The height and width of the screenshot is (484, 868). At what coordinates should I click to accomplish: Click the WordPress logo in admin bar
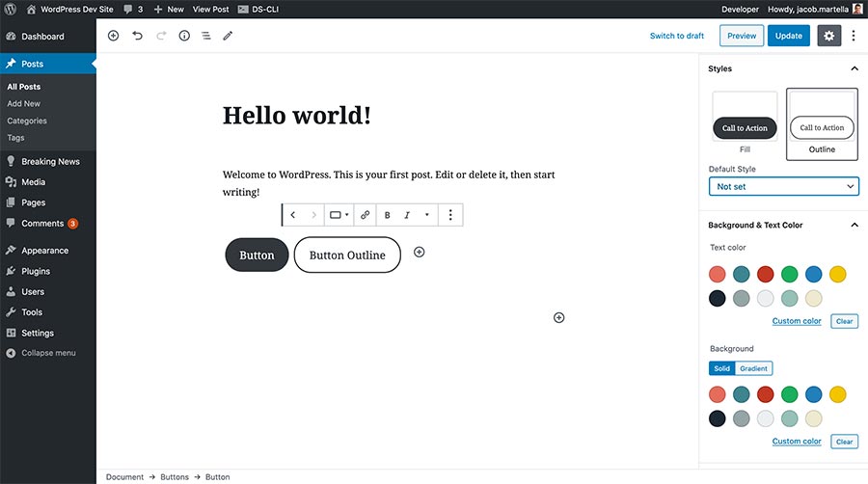tap(10, 9)
